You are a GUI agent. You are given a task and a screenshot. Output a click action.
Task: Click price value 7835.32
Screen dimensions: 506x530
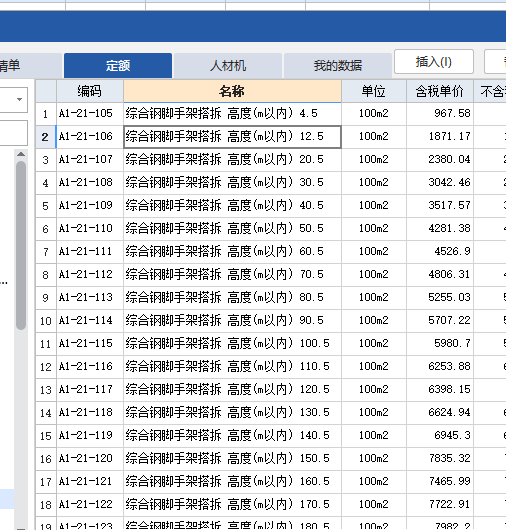click(x=450, y=458)
